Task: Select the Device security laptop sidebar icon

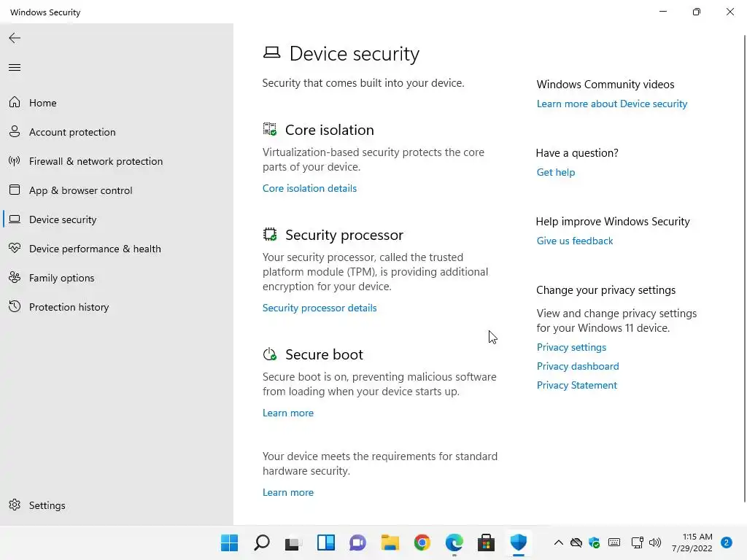Action: click(x=15, y=219)
